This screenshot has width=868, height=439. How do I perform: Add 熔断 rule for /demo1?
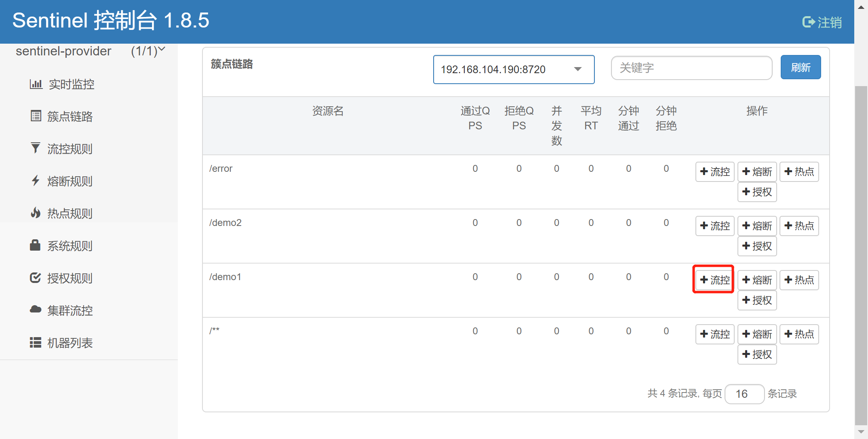coord(757,280)
